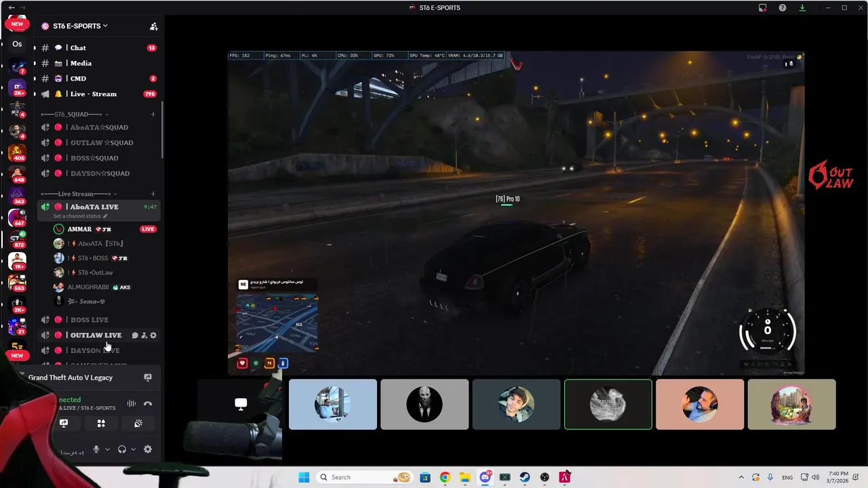Open chat for OUTLAW LIVE channel
This screenshot has width=868, height=488.
135,335
